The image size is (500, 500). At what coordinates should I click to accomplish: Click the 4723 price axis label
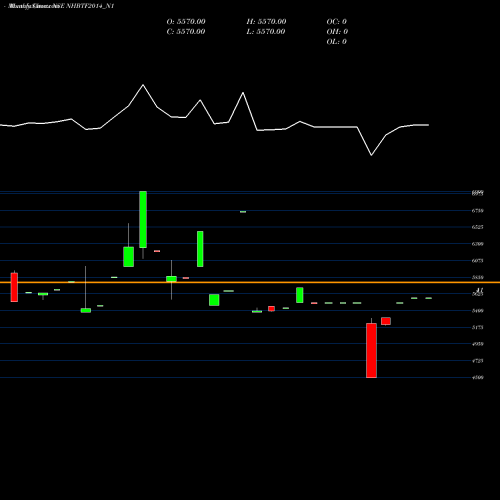tap(477, 361)
